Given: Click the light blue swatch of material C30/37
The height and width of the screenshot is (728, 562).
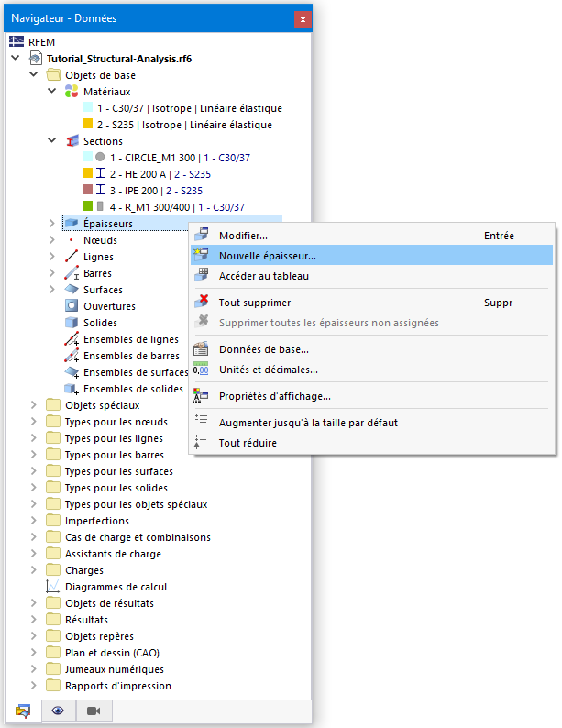Looking at the screenshot, I should pyautogui.click(x=87, y=107).
